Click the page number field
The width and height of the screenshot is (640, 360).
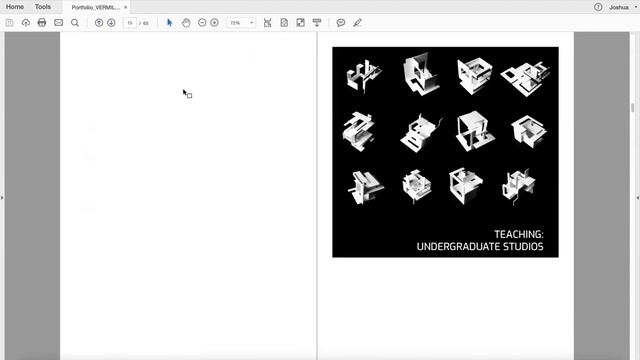130,23
